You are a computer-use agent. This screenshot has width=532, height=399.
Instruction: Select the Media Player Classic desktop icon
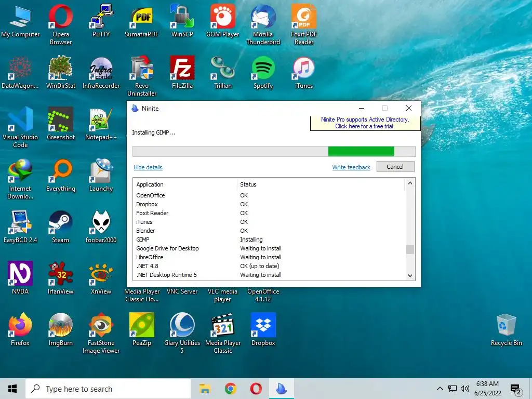222,334
